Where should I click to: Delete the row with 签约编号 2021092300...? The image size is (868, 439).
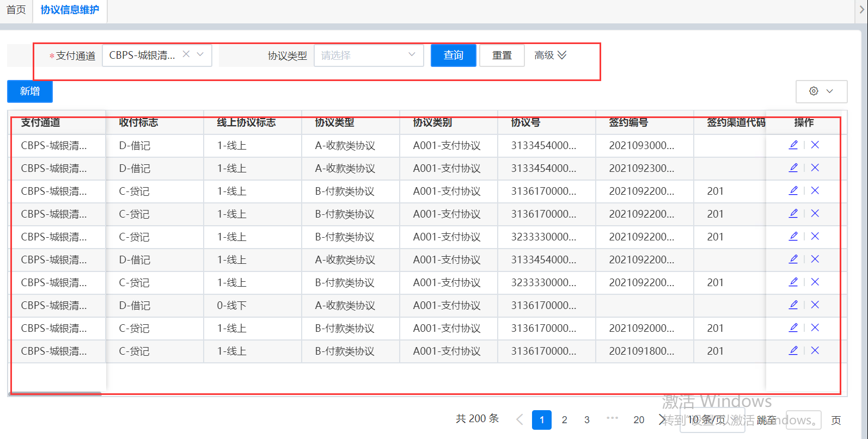tap(815, 168)
